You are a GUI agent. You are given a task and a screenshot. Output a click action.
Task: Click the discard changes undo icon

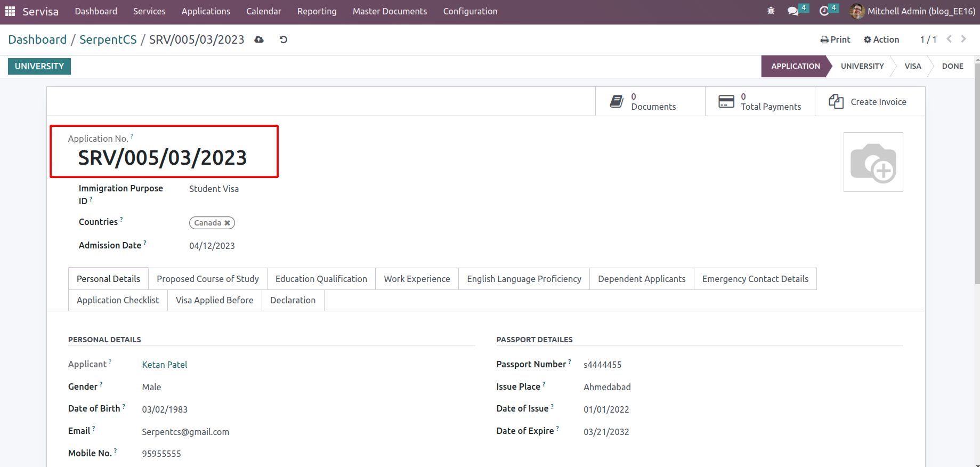[284, 39]
